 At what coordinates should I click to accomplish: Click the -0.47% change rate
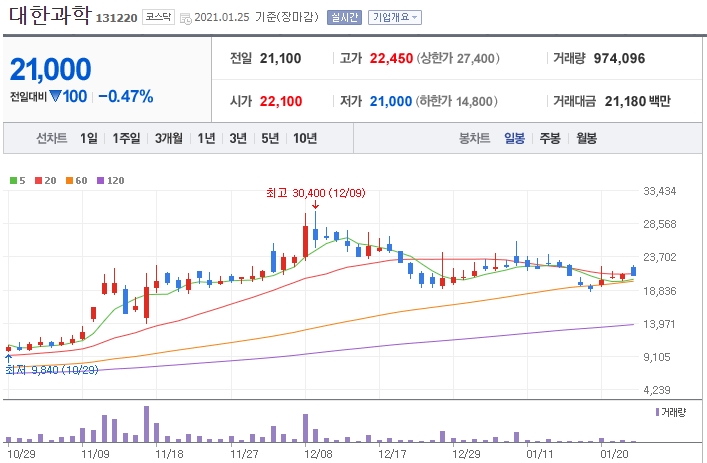(126, 96)
